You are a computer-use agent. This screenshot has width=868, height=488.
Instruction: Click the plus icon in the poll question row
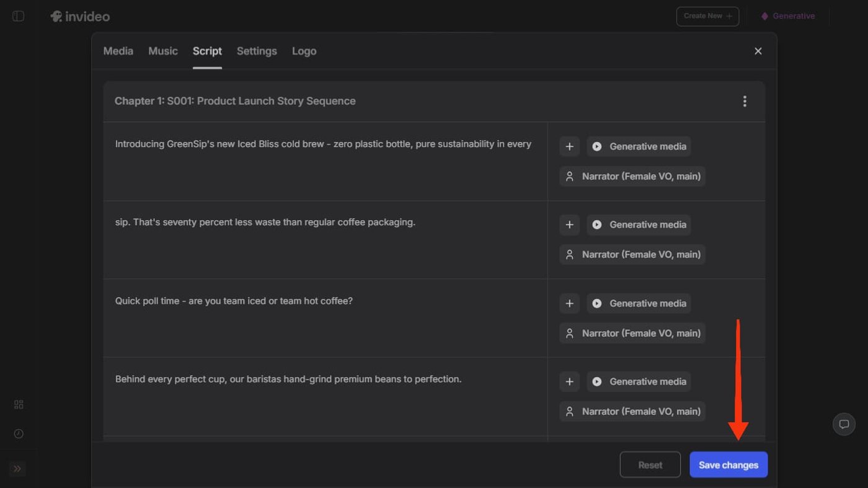point(569,304)
